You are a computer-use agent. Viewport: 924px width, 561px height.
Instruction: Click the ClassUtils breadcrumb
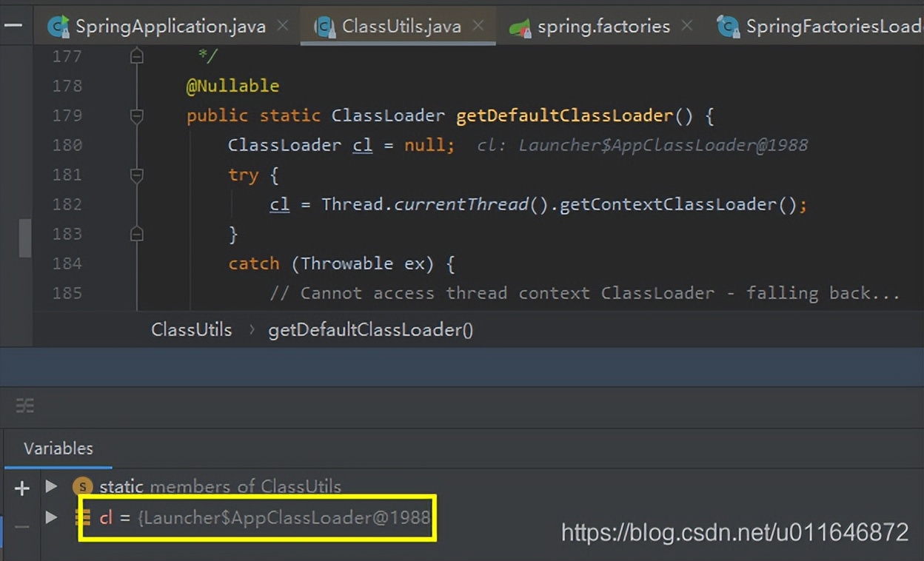pos(191,330)
